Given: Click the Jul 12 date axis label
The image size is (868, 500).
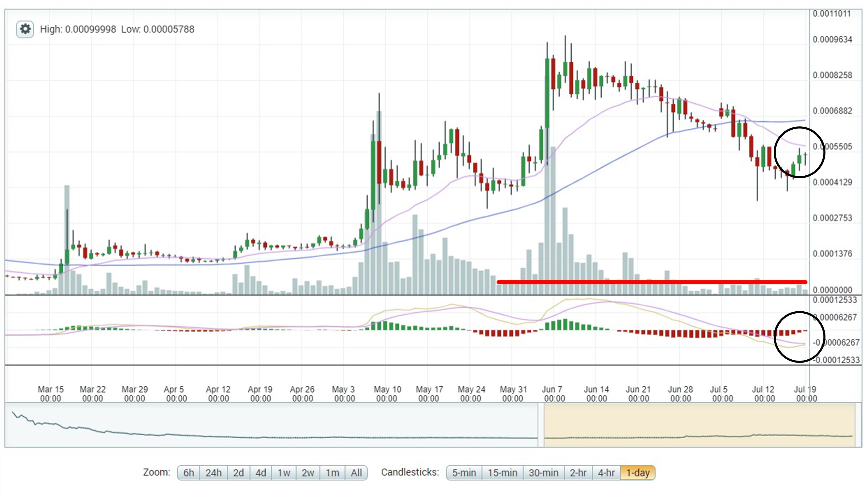Looking at the screenshot, I should (x=764, y=394).
